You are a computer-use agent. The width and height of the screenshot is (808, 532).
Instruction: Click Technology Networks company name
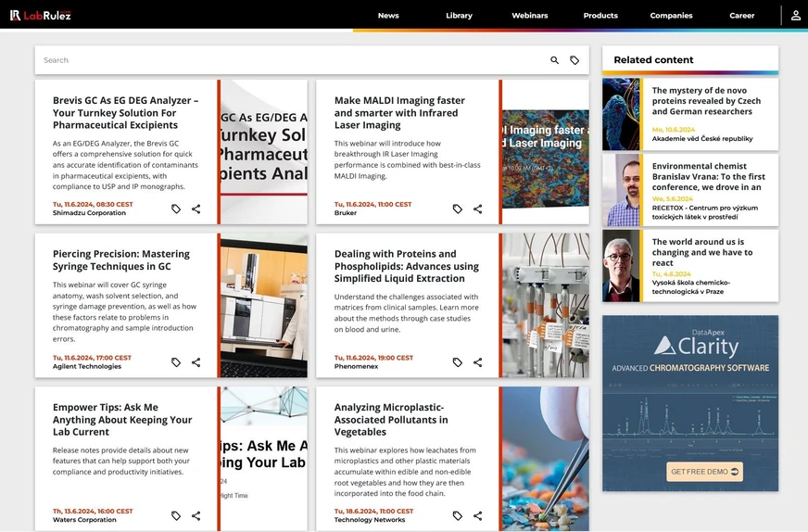pos(370,520)
